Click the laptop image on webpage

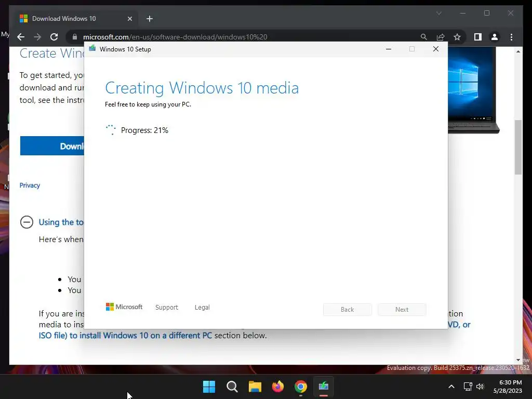474,90
